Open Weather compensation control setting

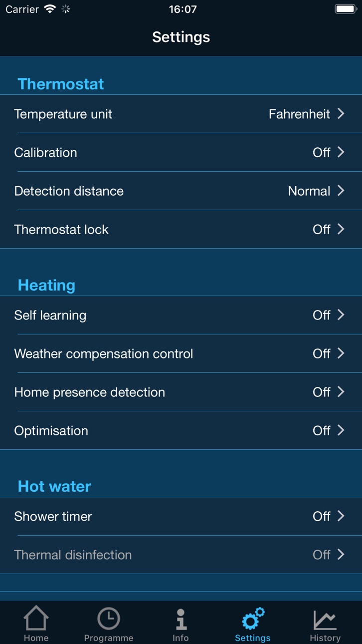coord(181,353)
